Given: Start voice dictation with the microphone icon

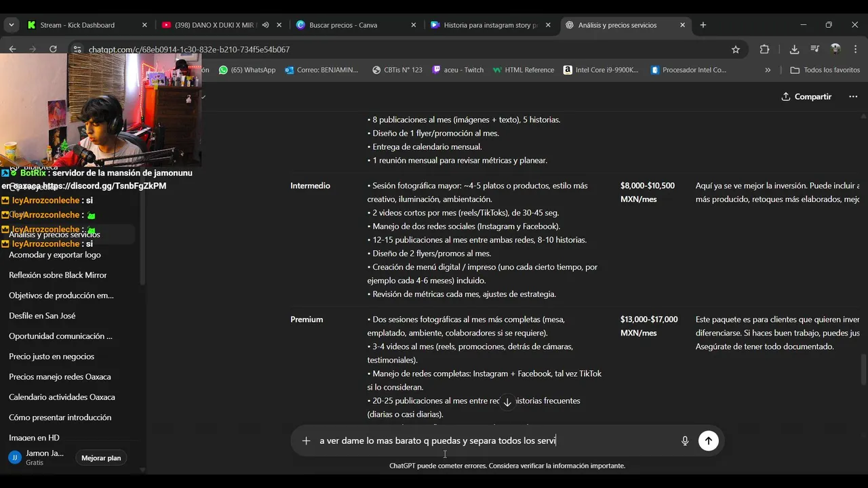Looking at the screenshot, I should click(685, 441).
